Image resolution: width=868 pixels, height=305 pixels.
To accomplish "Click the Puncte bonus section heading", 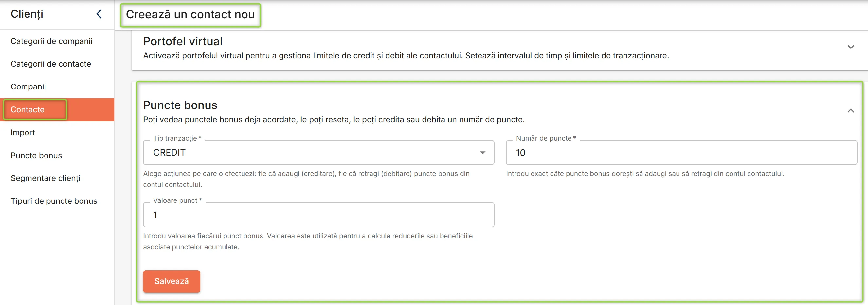I will click(x=180, y=105).
